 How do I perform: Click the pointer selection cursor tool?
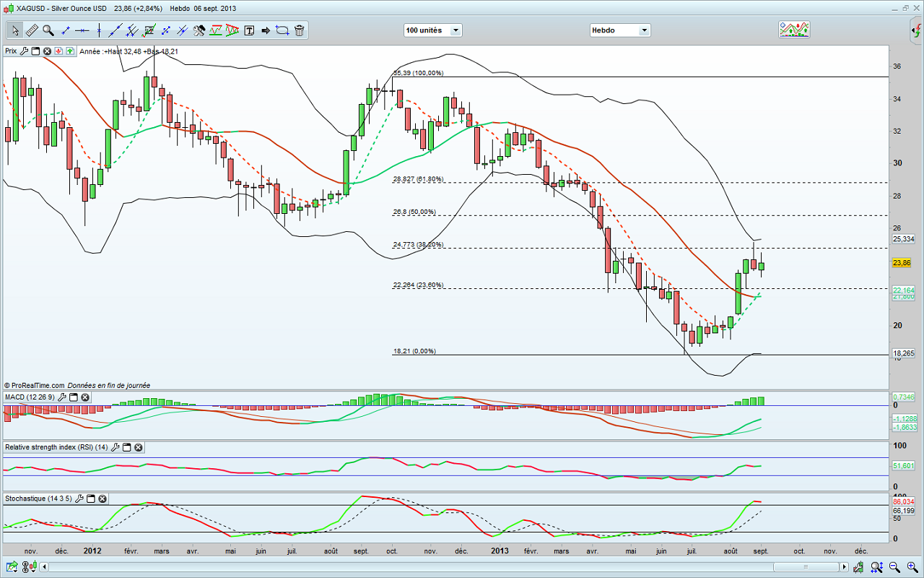click(15, 30)
